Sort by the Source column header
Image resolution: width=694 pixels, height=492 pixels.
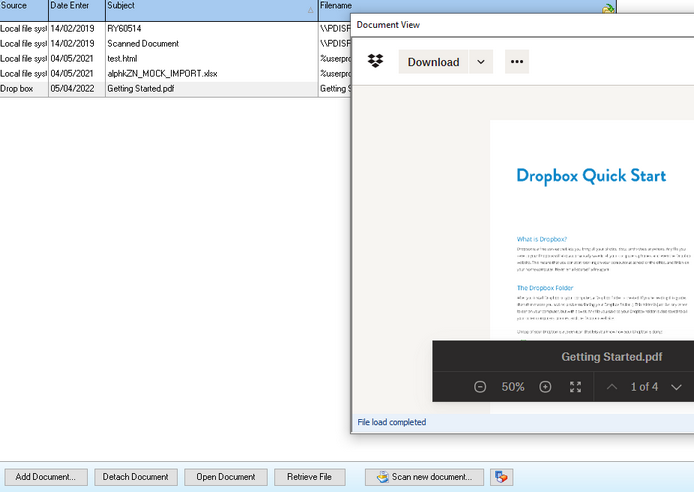(24, 10)
